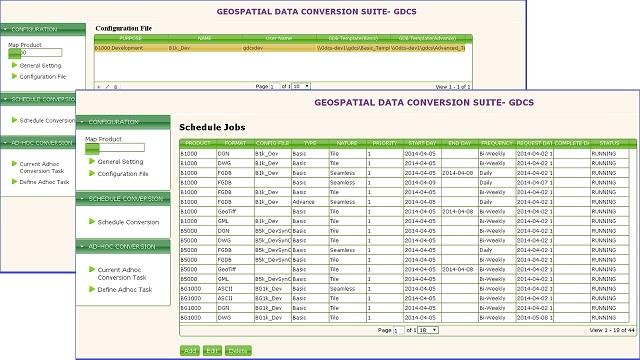Open Current Adhoc Conversion Task link in back window
This screenshot has width=640, height=360.
tap(42, 167)
